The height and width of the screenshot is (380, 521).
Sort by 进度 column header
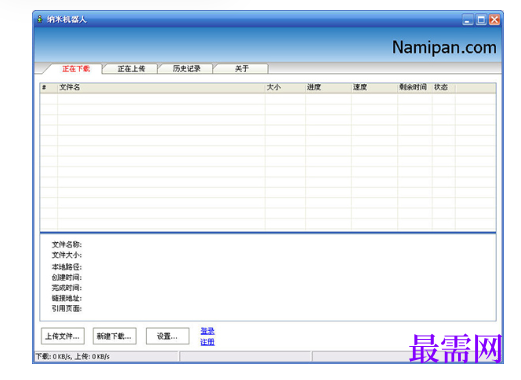(328, 87)
